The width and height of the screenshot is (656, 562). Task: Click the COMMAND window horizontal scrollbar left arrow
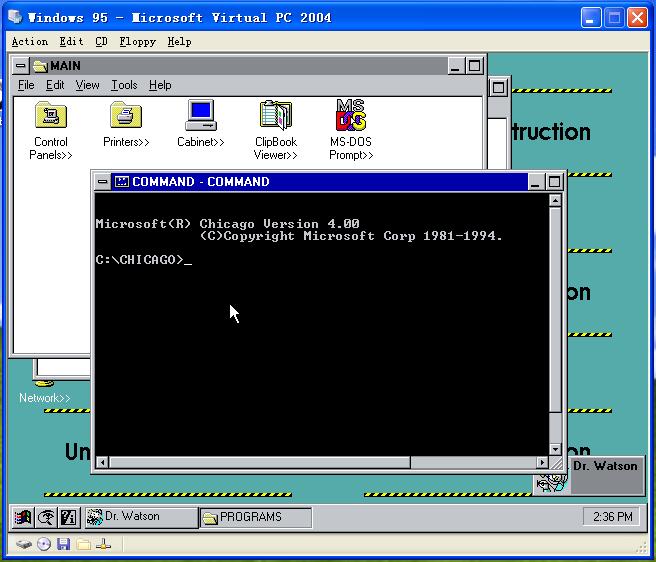click(102, 462)
